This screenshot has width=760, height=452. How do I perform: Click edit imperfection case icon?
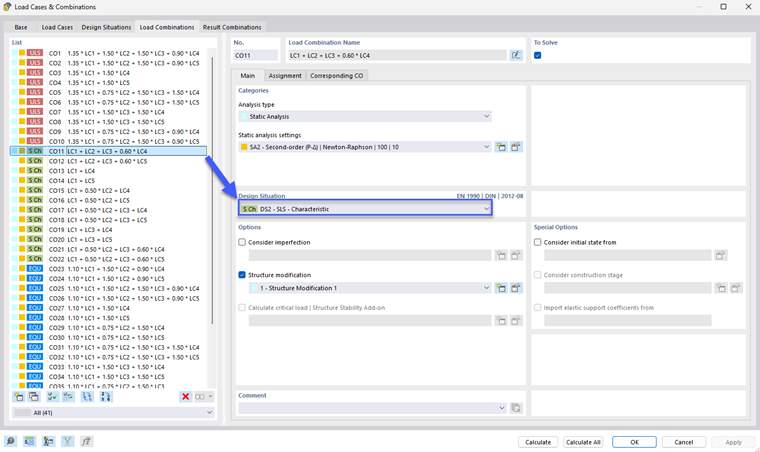pos(516,255)
